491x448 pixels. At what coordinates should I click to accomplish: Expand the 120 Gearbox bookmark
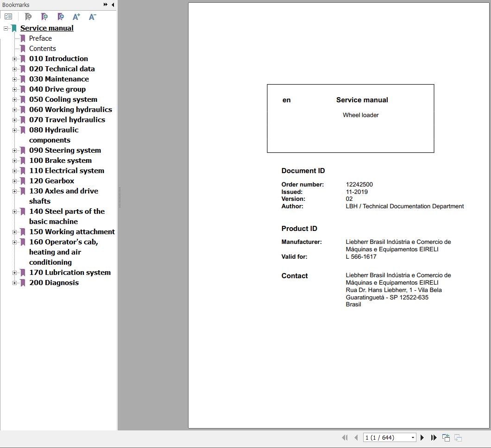(x=14, y=181)
